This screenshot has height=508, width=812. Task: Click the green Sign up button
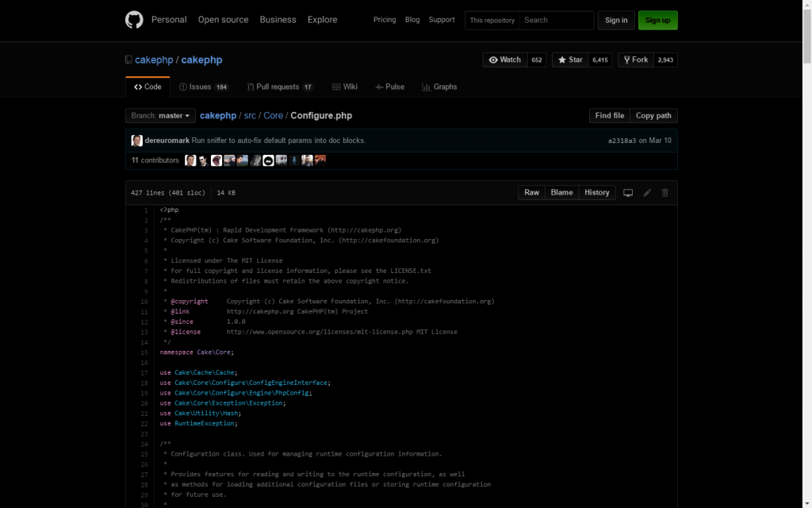[657, 20]
